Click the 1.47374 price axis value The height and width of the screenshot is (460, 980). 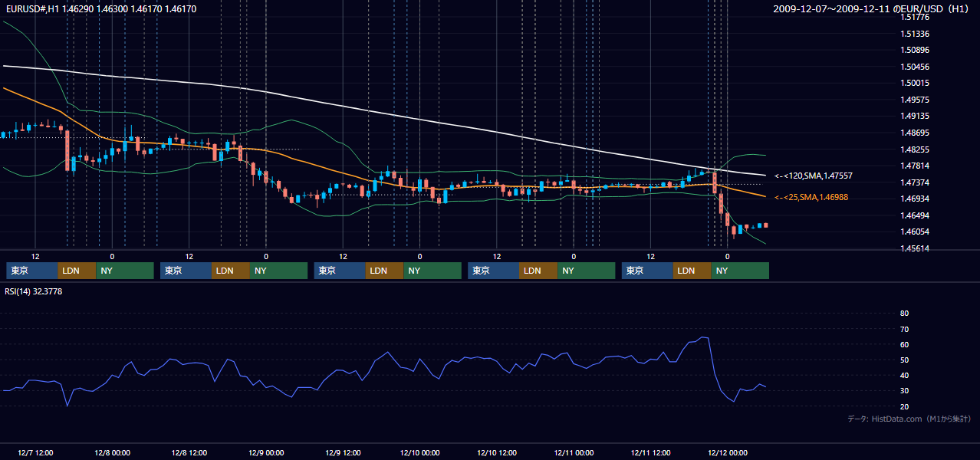pos(915,182)
